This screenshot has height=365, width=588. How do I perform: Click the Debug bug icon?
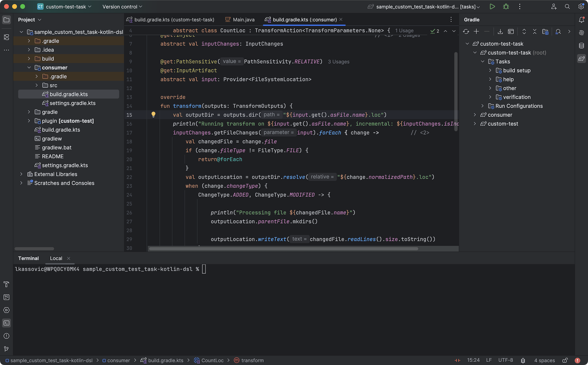[x=506, y=6]
